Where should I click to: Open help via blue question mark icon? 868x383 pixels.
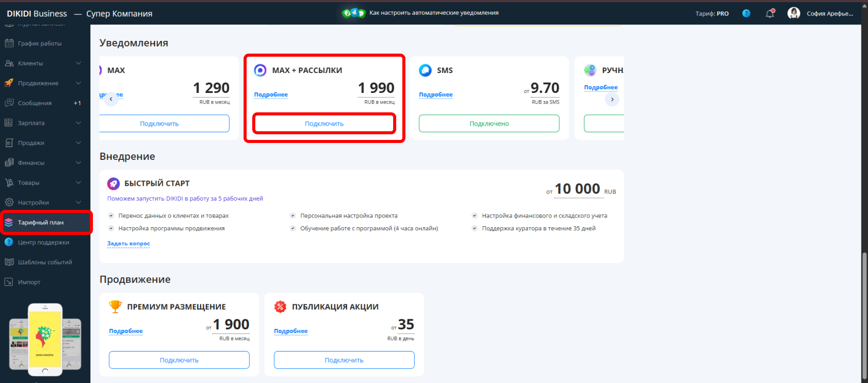tap(746, 14)
